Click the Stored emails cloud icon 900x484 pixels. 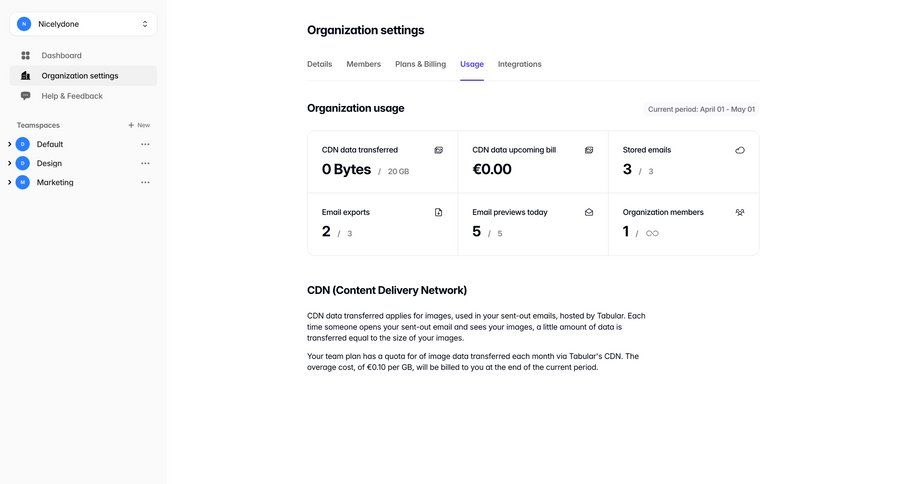(740, 150)
